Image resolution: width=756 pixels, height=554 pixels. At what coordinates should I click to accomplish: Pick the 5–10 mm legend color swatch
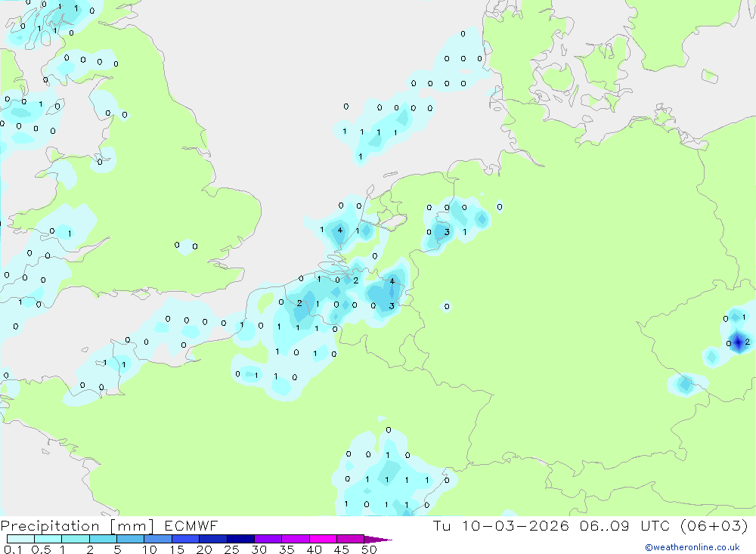130,539
